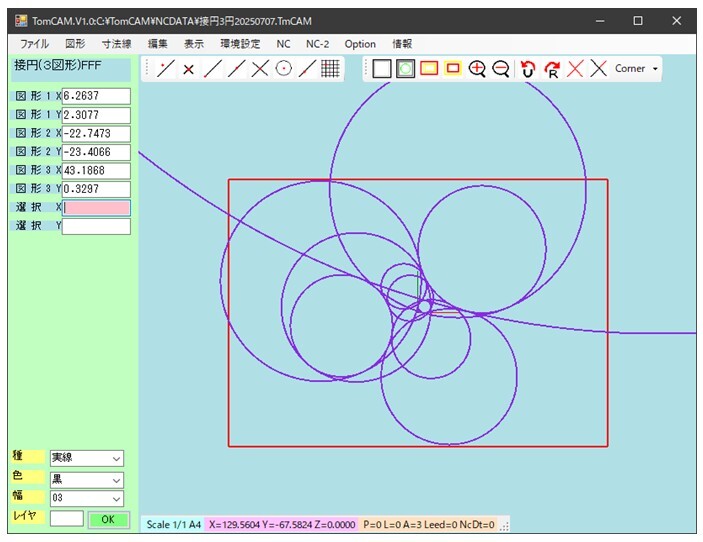
Task: Open the ファイル menu
Action: 34,44
